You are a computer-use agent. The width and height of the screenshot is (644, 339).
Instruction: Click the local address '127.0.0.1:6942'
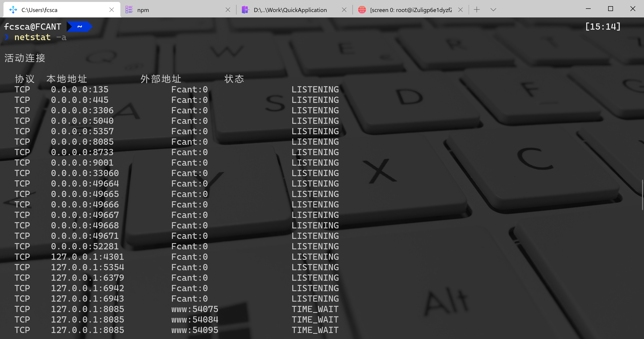pos(87,288)
